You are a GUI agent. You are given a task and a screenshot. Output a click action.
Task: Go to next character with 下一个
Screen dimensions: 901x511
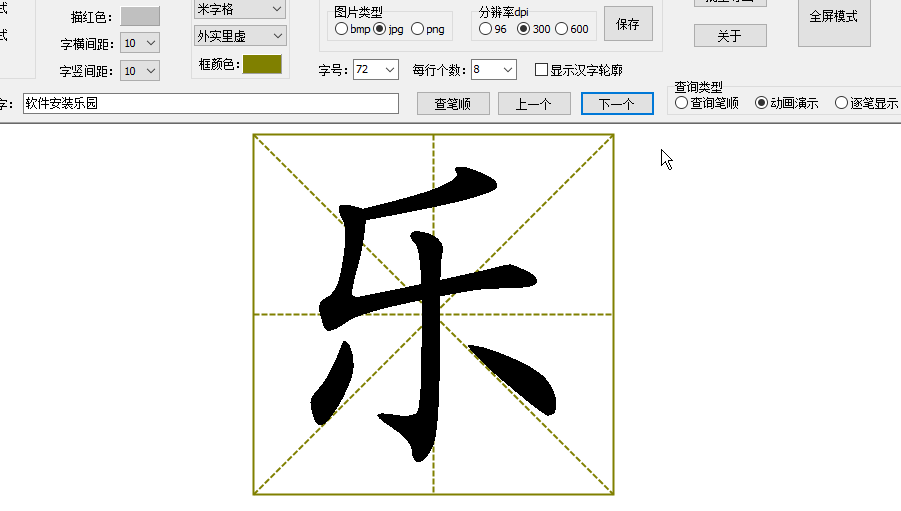[617, 103]
